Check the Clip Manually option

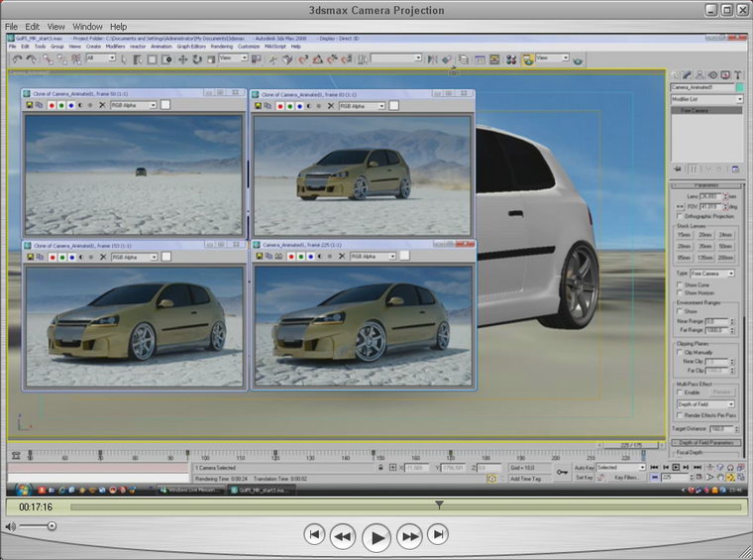[x=679, y=352]
